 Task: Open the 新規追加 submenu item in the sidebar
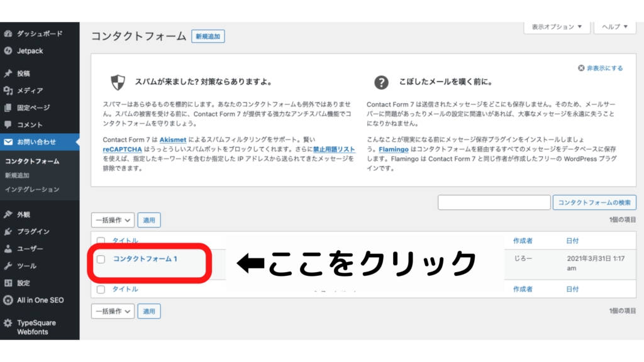tap(17, 175)
